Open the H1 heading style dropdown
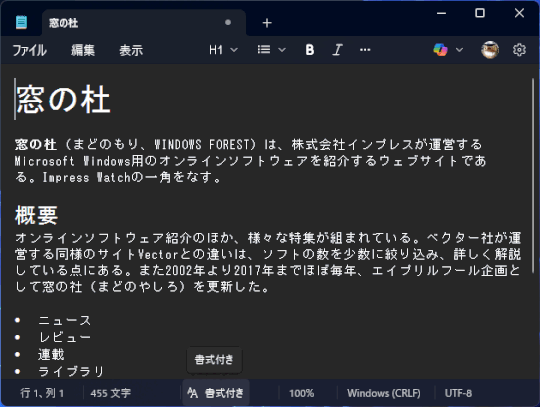 pyautogui.click(x=223, y=50)
